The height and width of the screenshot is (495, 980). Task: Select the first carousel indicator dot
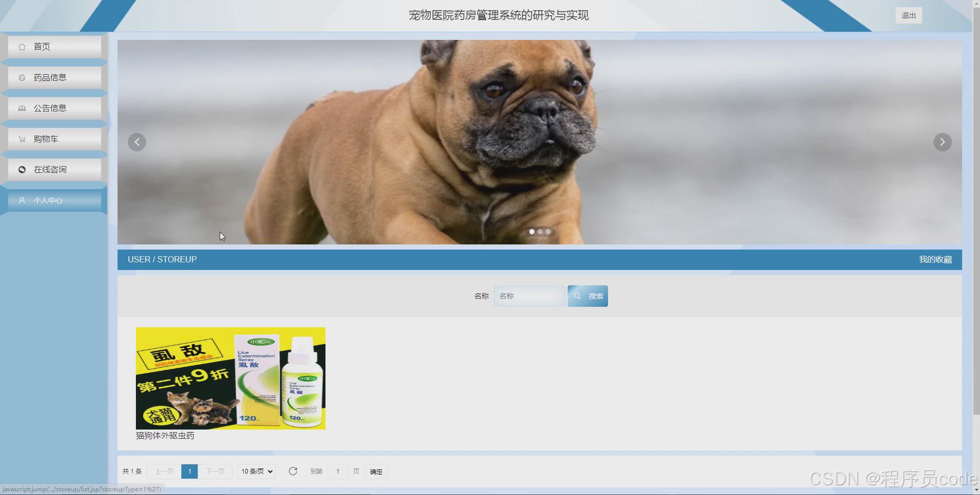[532, 232]
